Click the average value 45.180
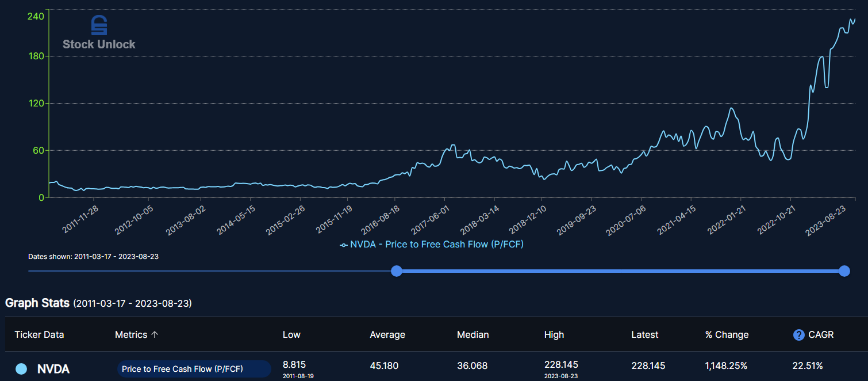The width and height of the screenshot is (868, 381). coord(384,365)
